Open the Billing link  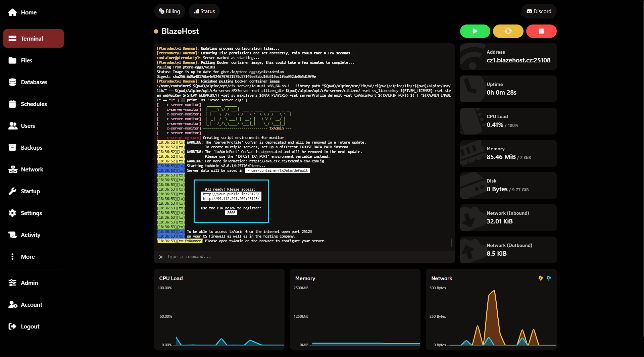point(169,11)
